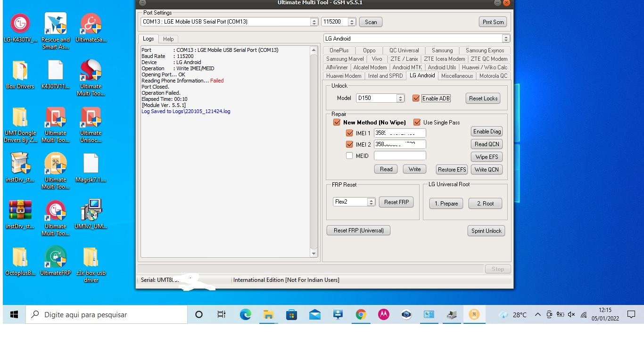Screen dimensions: 644x362
Task: Open the Android MTK tab
Action: 407,67
